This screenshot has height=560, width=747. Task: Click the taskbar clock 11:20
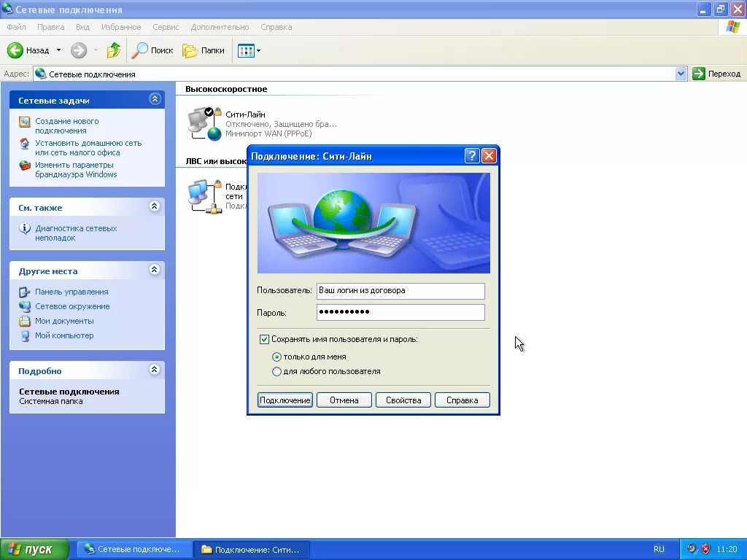(x=727, y=549)
